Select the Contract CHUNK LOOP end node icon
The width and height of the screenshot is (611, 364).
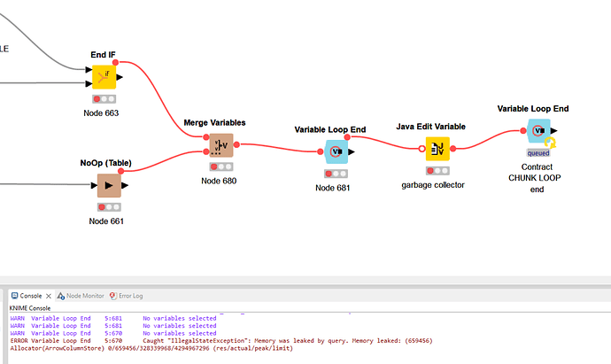pyautogui.click(x=538, y=131)
